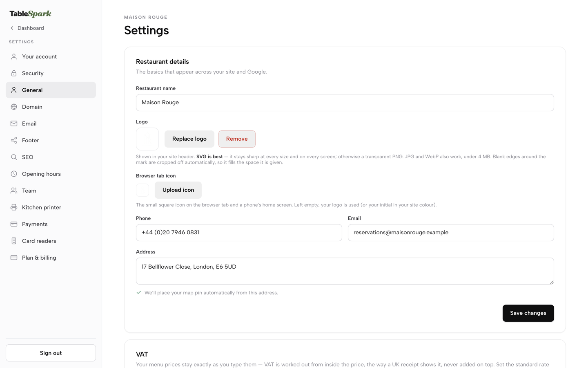Click the checkmark beside the map pin note

pos(139,292)
